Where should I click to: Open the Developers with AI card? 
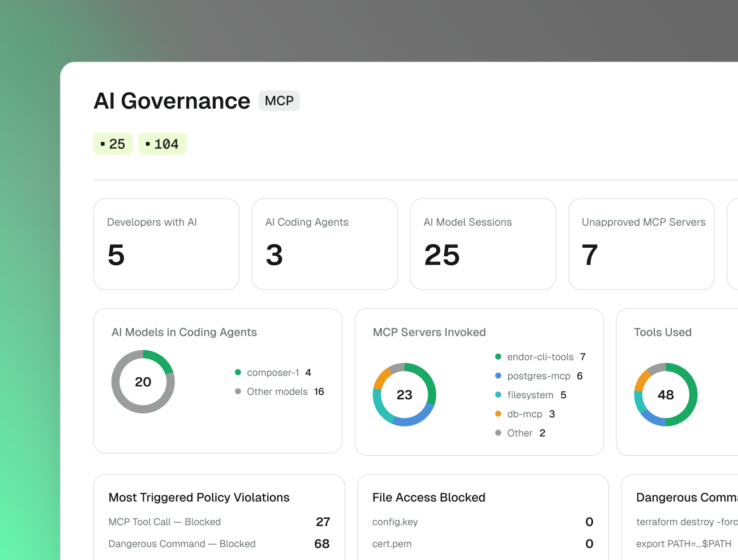(x=166, y=244)
